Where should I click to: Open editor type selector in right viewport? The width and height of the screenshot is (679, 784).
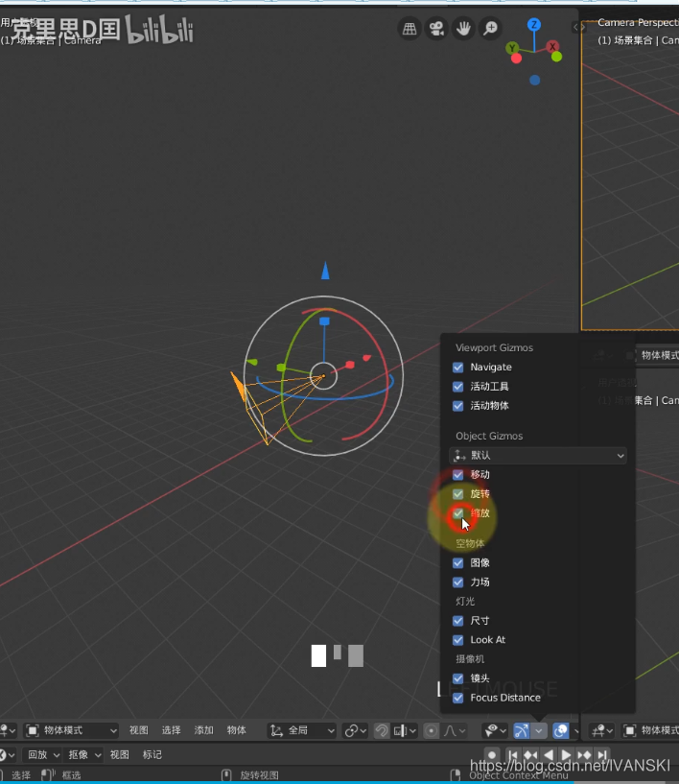601,730
